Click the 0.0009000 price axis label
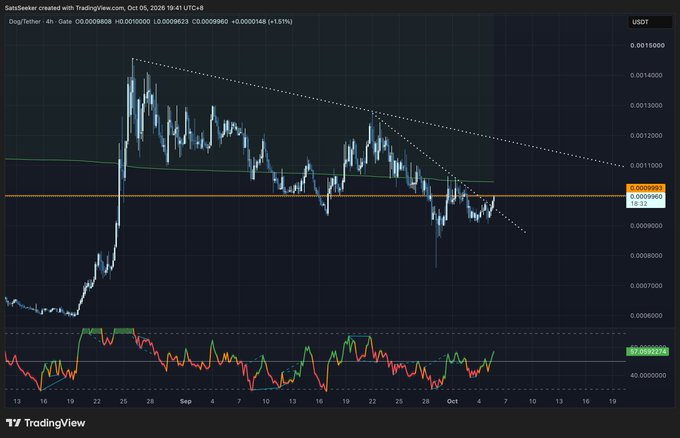Screen dimensions: 680x438 pos(646,226)
